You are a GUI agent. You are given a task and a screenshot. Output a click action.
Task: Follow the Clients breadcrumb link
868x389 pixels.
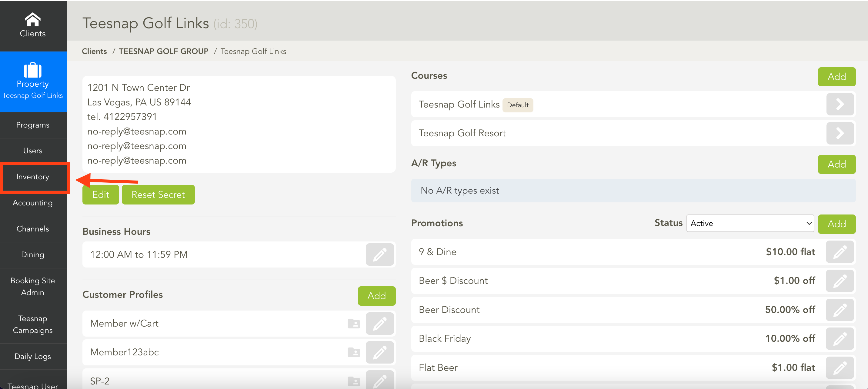click(94, 51)
